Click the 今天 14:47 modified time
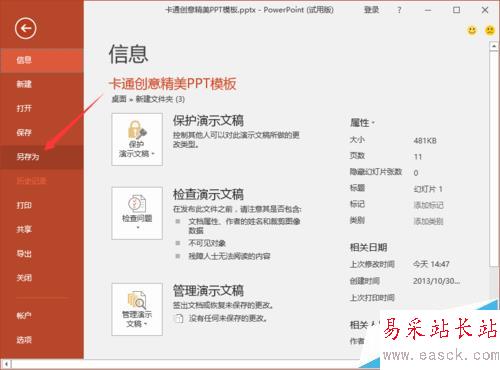Viewport: 500px width, 370px height. tap(431, 264)
